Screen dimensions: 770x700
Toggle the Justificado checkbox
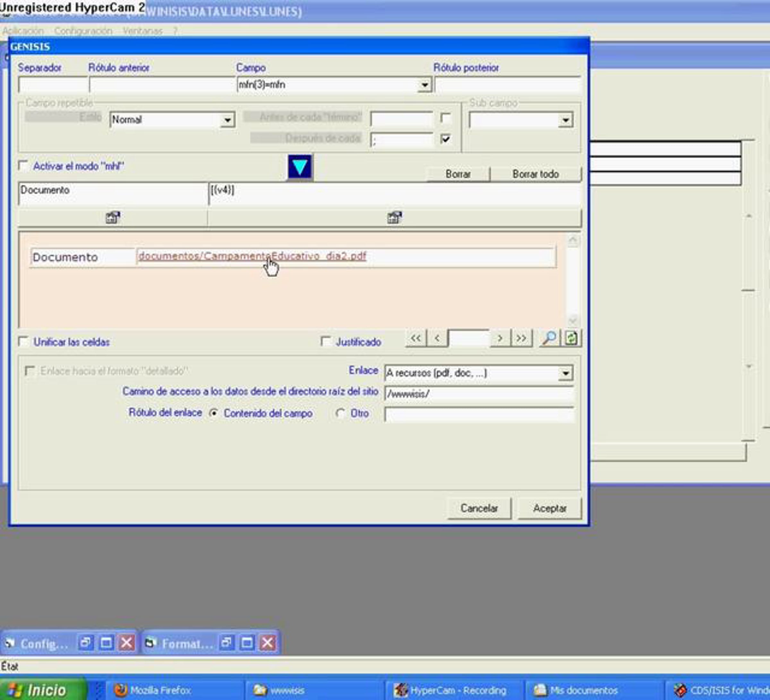point(326,341)
